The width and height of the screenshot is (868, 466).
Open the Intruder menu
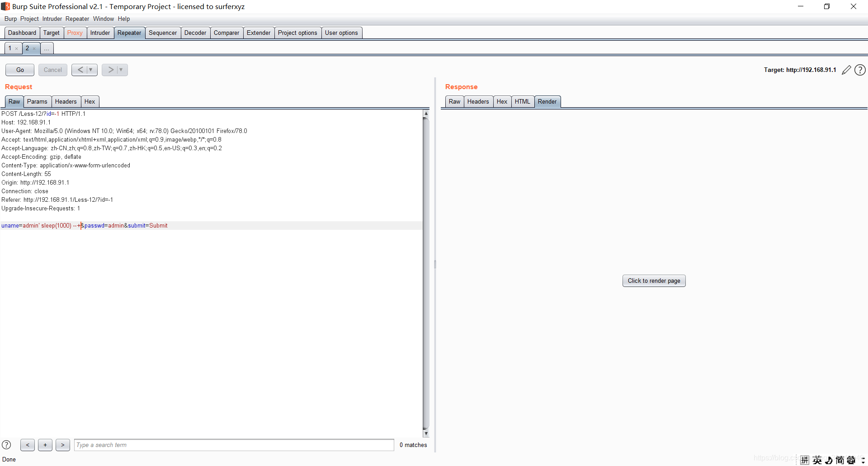pos(52,19)
